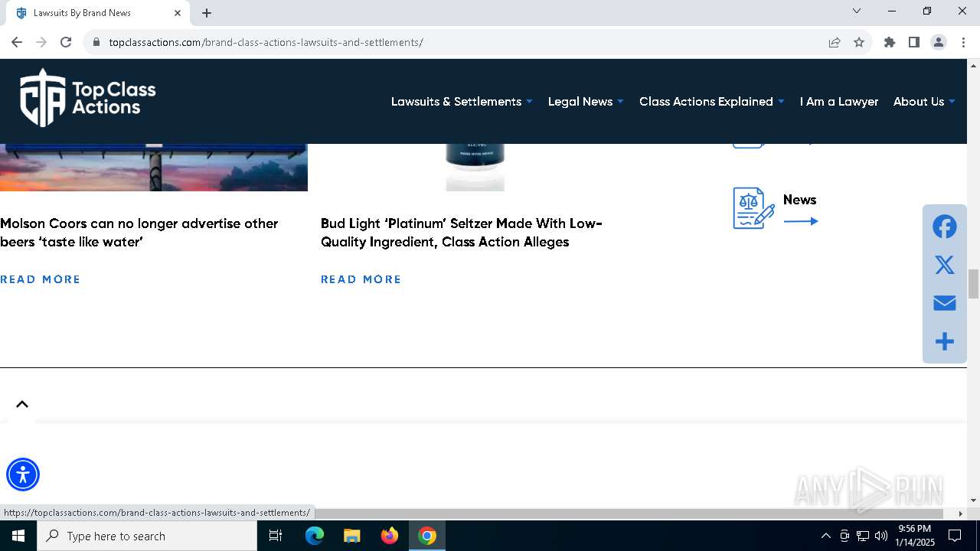
Task: Open the volume control in tray
Action: point(881,536)
